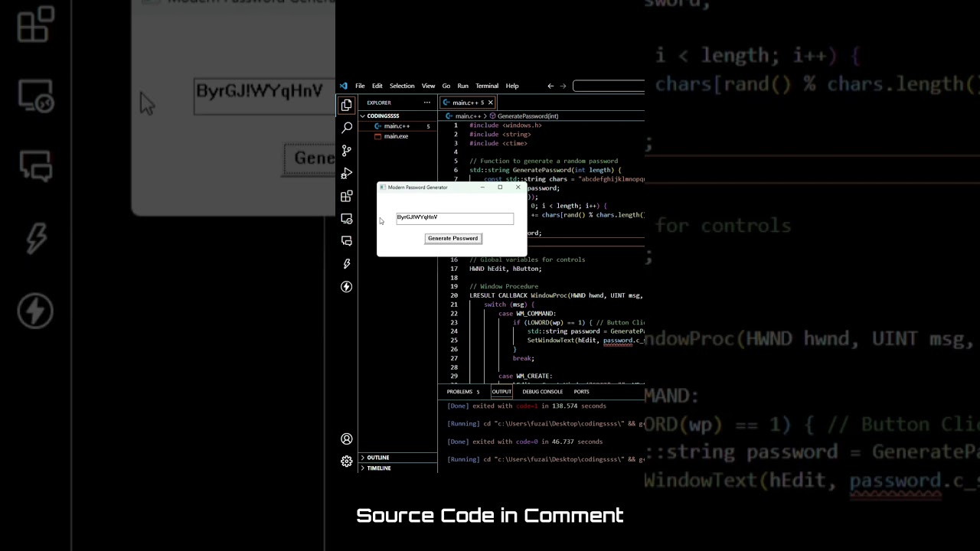Screen dimensions: 980x551
Task: Switch to the Output panel tab
Action: click(501, 391)
